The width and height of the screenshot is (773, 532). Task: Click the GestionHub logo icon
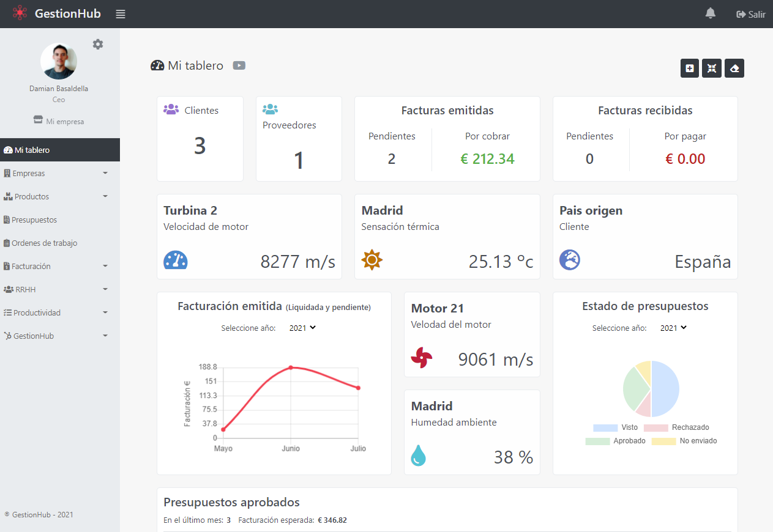pos(20,13)
